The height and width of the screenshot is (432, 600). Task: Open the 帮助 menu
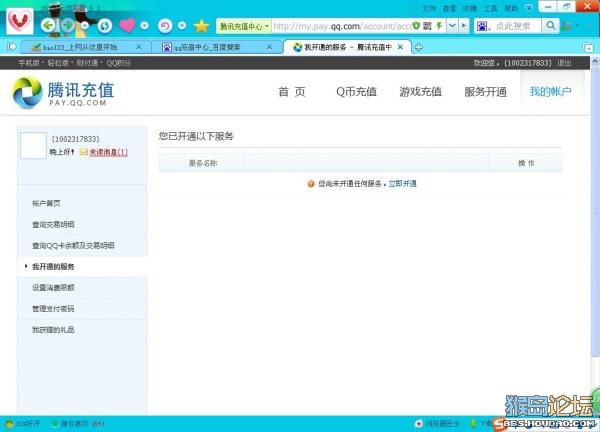(511, 8)
